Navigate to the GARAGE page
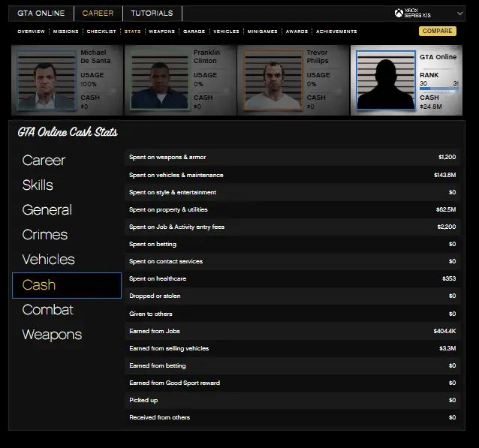The height and width of the screenshot is (448, 479). (x=194, y=32)
